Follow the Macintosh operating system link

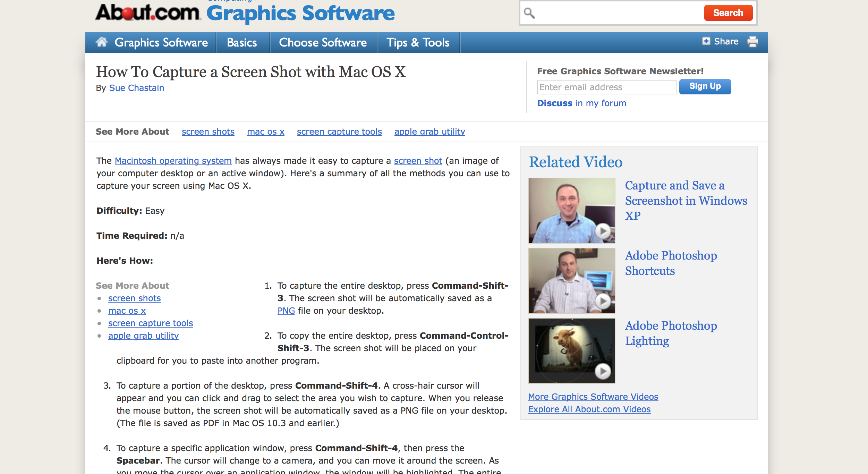coord(173,161)
